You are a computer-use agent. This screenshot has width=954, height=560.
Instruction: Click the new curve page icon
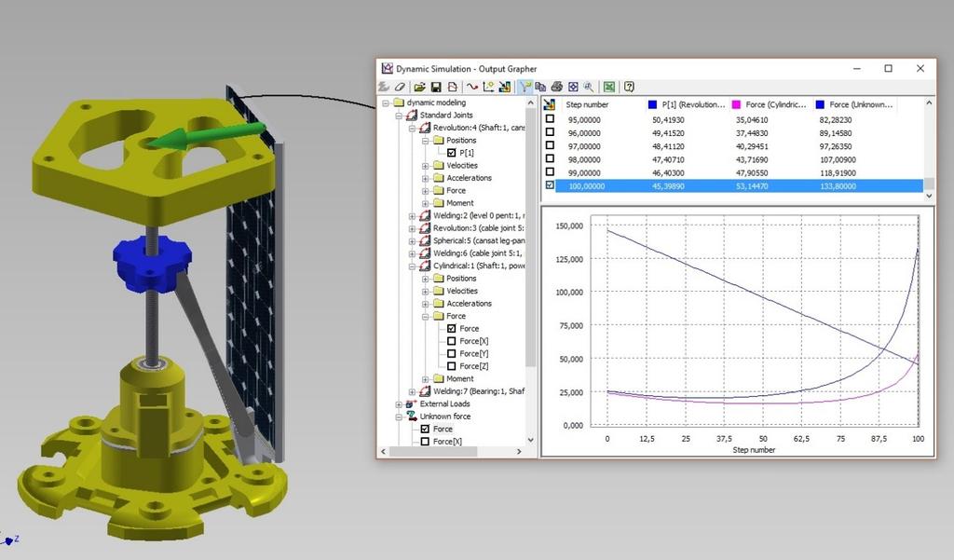click(x=452, y=87)
